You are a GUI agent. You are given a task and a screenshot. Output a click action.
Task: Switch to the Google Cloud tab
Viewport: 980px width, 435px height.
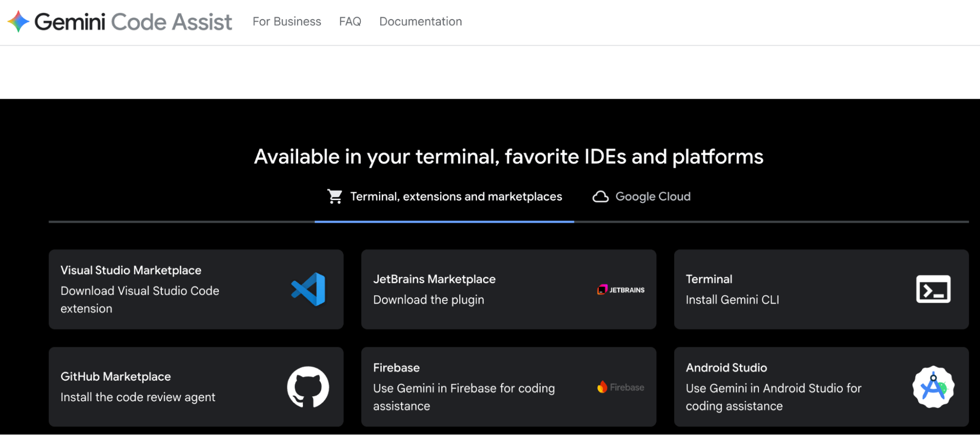click(x=653, y=197)
